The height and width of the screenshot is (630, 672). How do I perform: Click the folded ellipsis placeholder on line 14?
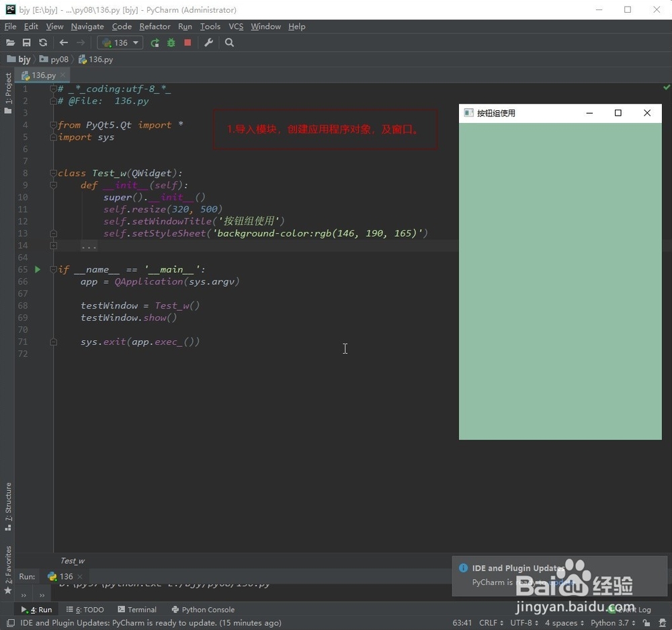pyautogui.click(x=89, y=245)
